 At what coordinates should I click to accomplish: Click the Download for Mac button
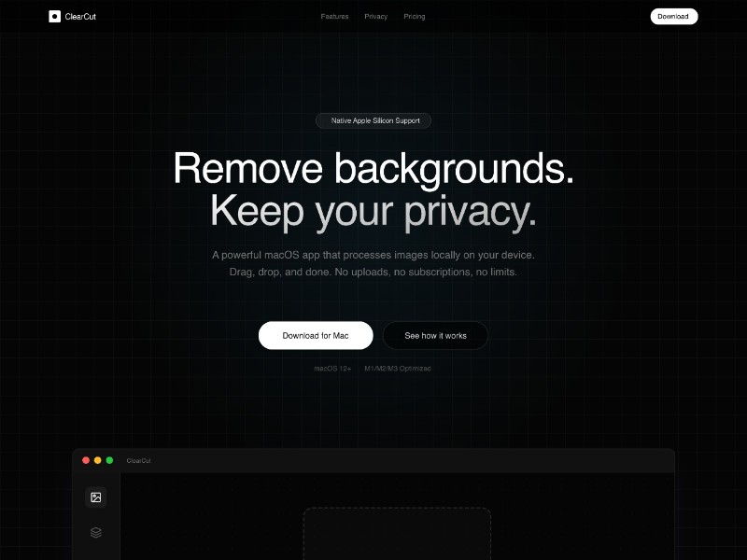point(316,335)
